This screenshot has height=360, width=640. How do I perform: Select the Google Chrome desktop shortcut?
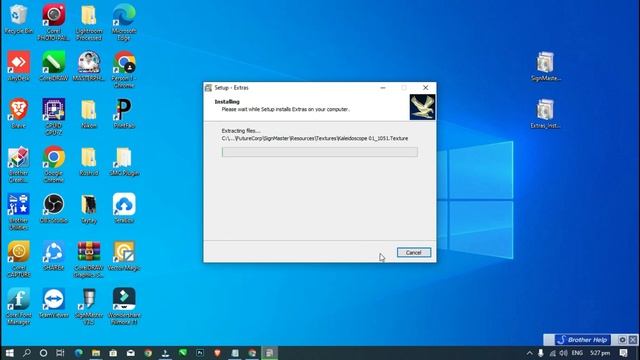(x=54, y=164)
